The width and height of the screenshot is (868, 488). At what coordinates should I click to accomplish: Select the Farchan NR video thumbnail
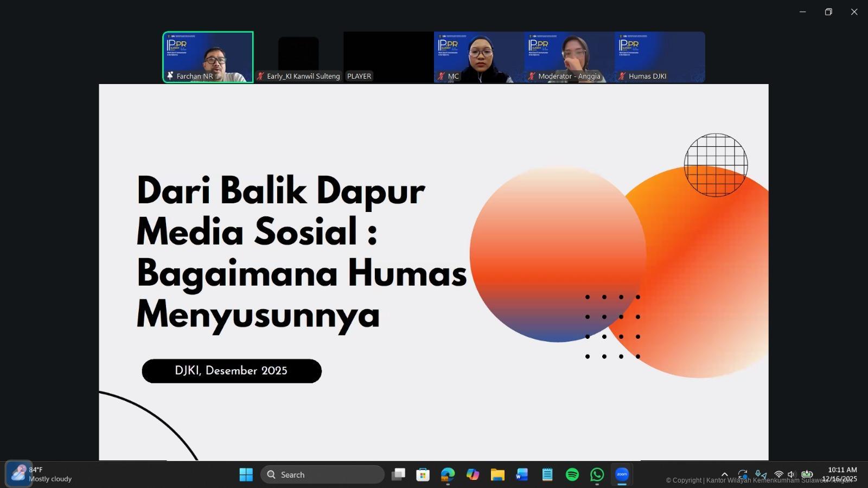tap(208, 57)
